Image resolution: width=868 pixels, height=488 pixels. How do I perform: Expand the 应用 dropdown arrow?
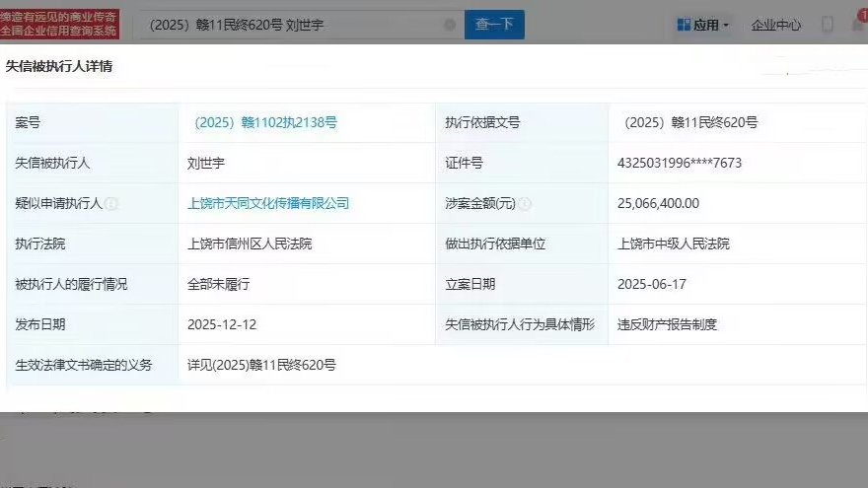pyautogui.click(x=727, y=26)
